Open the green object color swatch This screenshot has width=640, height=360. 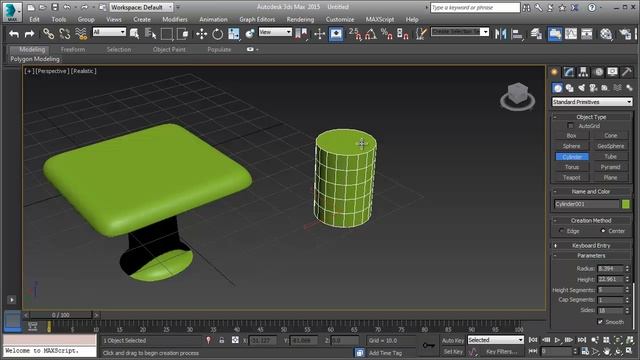(626, 204)
